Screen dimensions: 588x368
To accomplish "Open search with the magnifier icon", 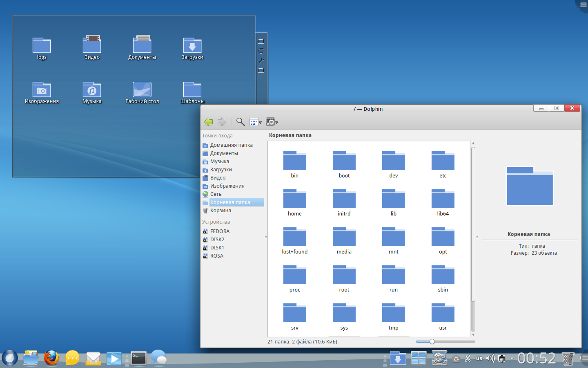I will (241, 122).
